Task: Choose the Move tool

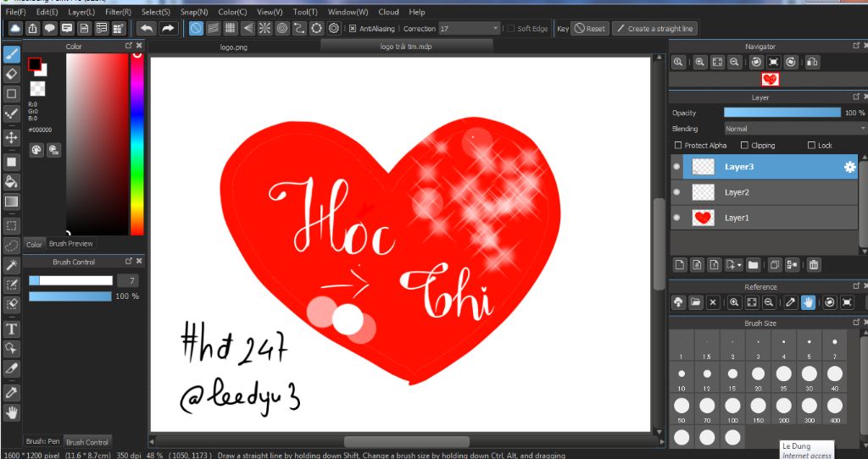Action: click(x=11, y=137)
